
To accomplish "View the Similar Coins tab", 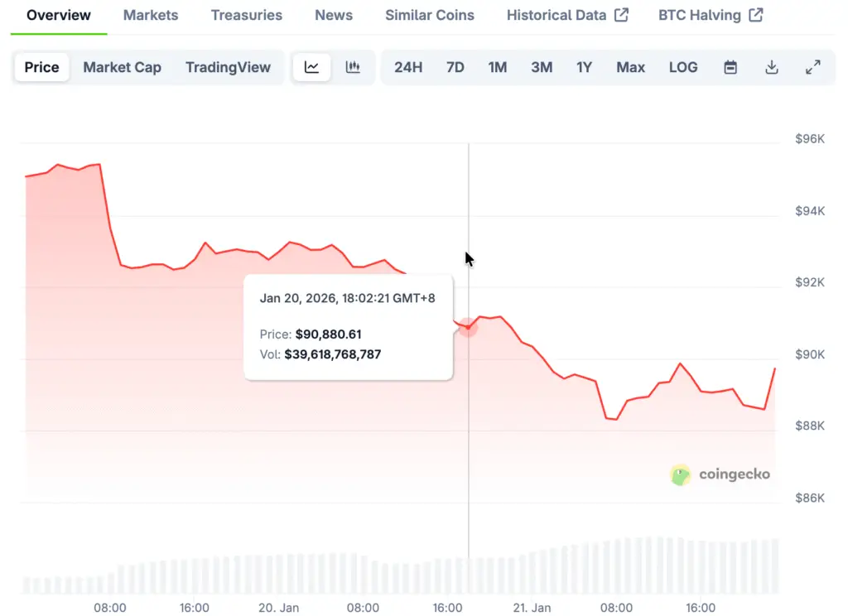I will coord(430,15).
